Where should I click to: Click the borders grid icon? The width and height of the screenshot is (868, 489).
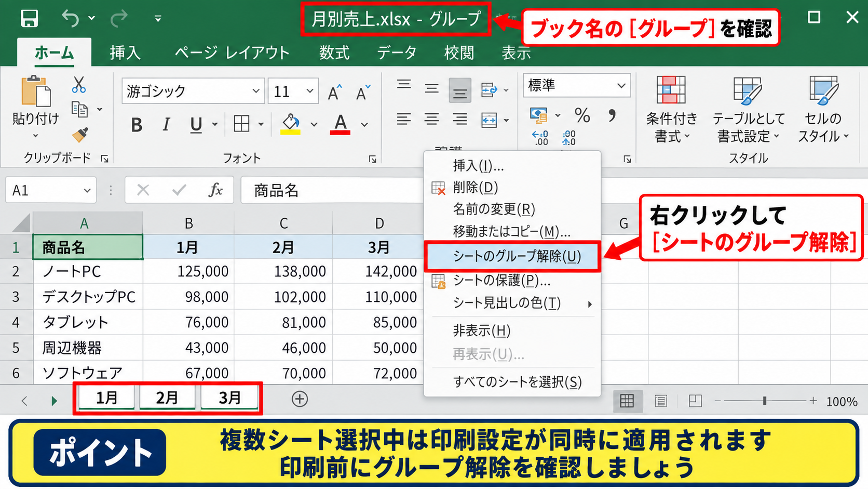(241, 124)
